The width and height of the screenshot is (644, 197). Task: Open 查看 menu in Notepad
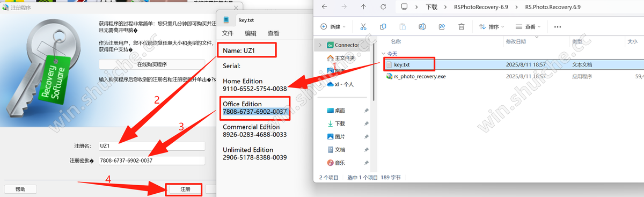(x=273, y=33)
